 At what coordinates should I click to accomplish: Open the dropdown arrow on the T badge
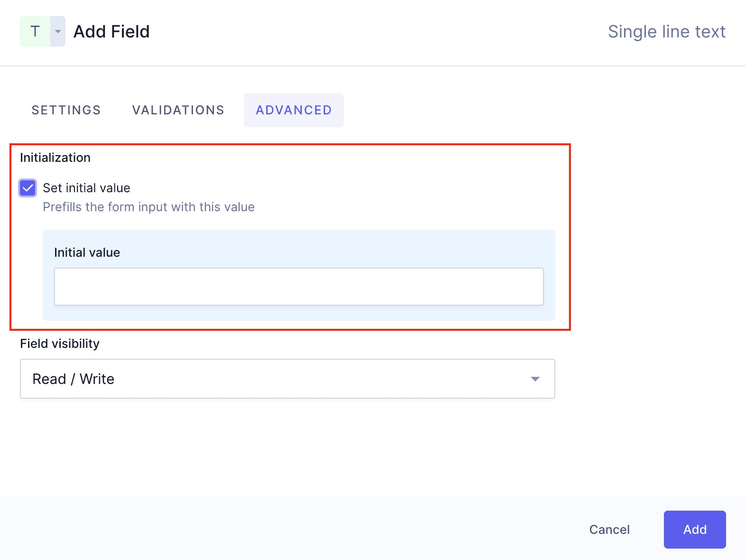(57, 31)
